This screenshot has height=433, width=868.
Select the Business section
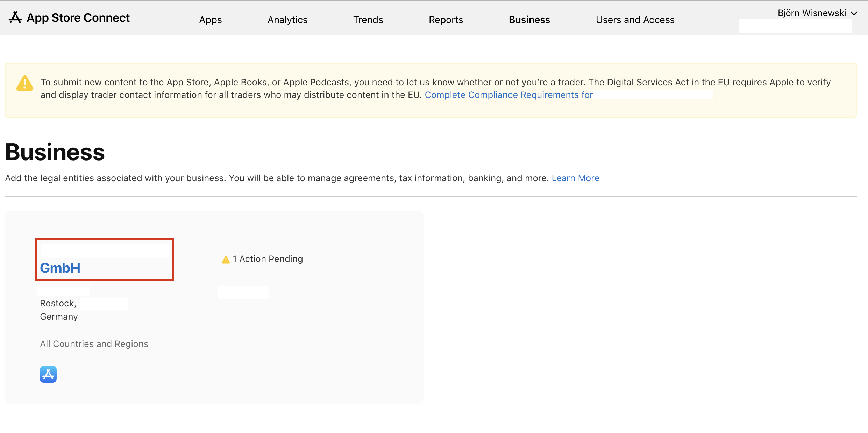tap(529, 20)
